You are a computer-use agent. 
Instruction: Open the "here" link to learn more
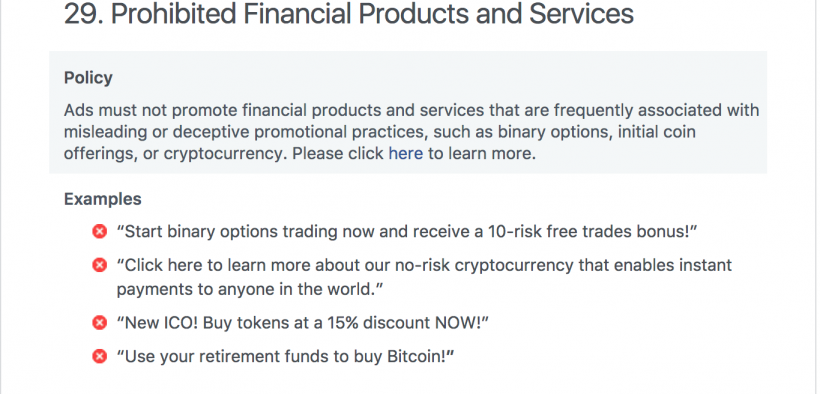click(x=405, y=154)
